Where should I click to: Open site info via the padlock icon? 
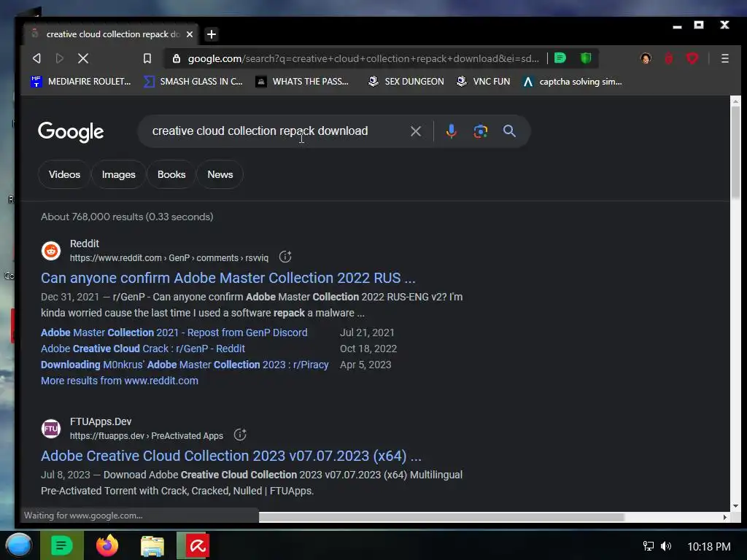tap(177, 58)
